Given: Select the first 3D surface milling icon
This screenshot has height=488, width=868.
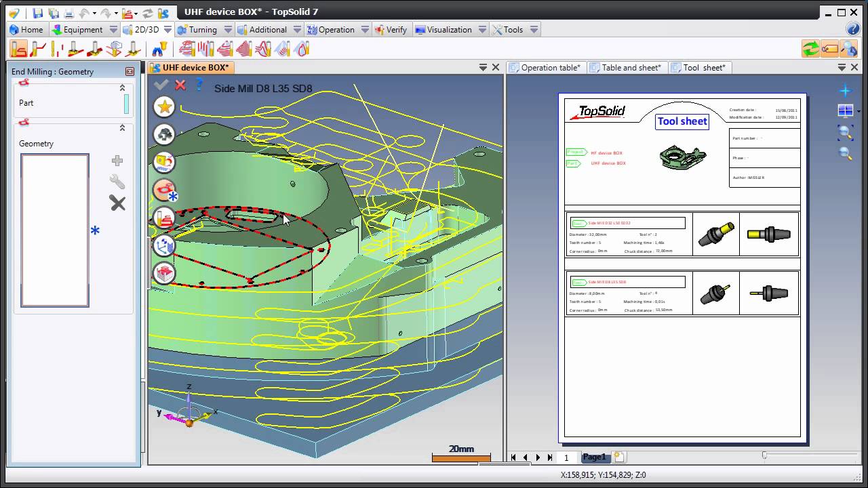Looking at the screenshot, I should [187, 49].
